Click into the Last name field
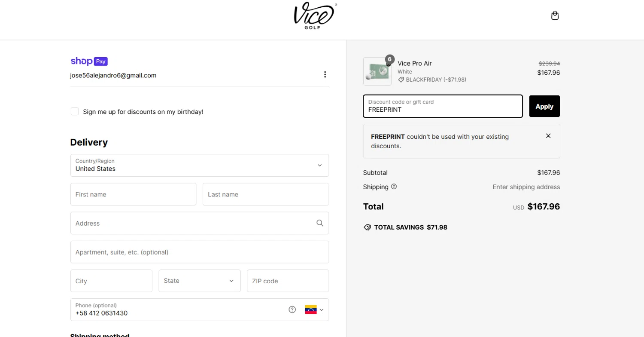Viewport: 644px width, 337px height. (x=265, y=194)
